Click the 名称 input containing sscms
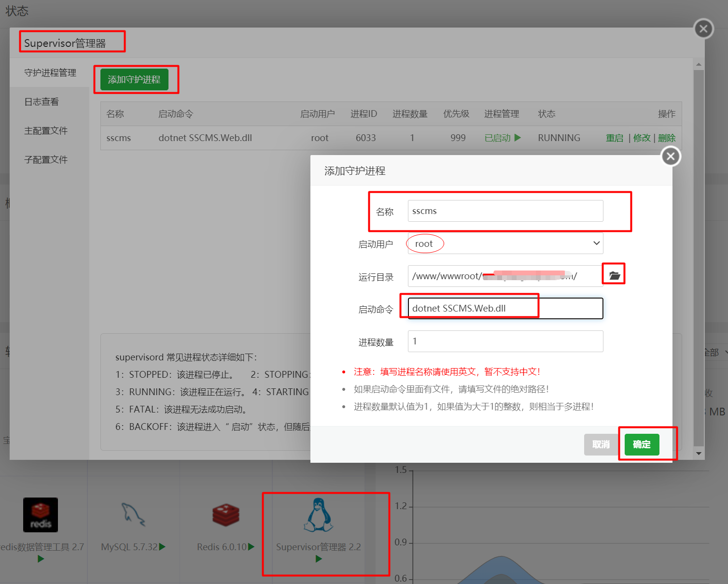The width and height of the screenshot is (728, 584). pos(505,211)
